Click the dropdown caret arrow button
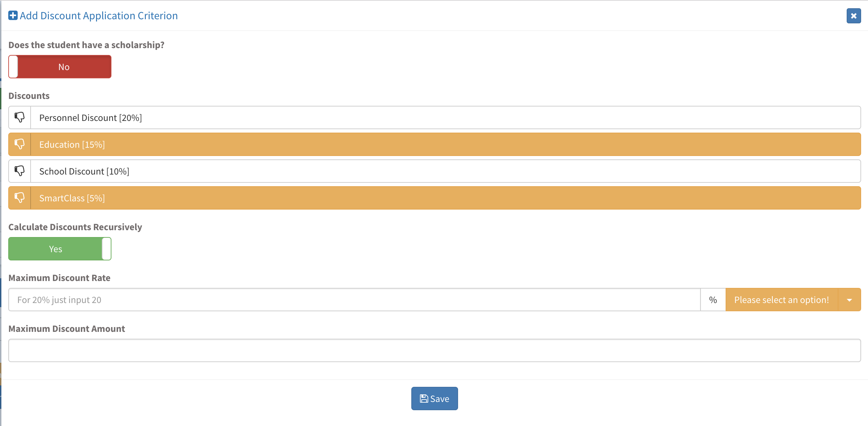The width and height of the screenshot is (868, 426). (849, 300)
